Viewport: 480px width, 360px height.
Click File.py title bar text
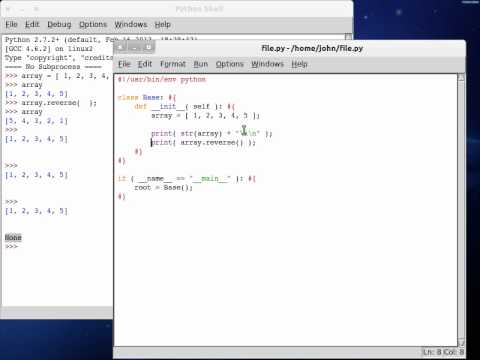tap(312, 48)
